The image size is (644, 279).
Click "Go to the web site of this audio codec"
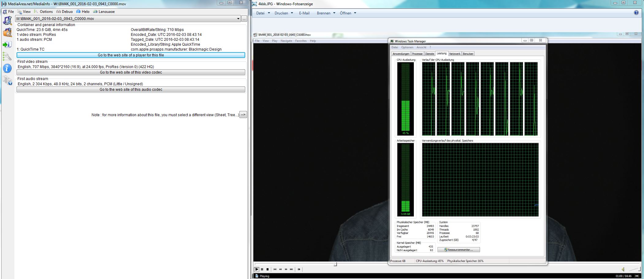click(131, 90)
